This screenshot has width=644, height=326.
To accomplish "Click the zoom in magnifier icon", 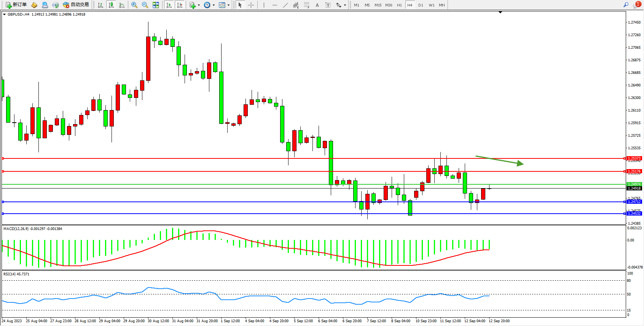I will pyautogui.click(x=134, y=5).
